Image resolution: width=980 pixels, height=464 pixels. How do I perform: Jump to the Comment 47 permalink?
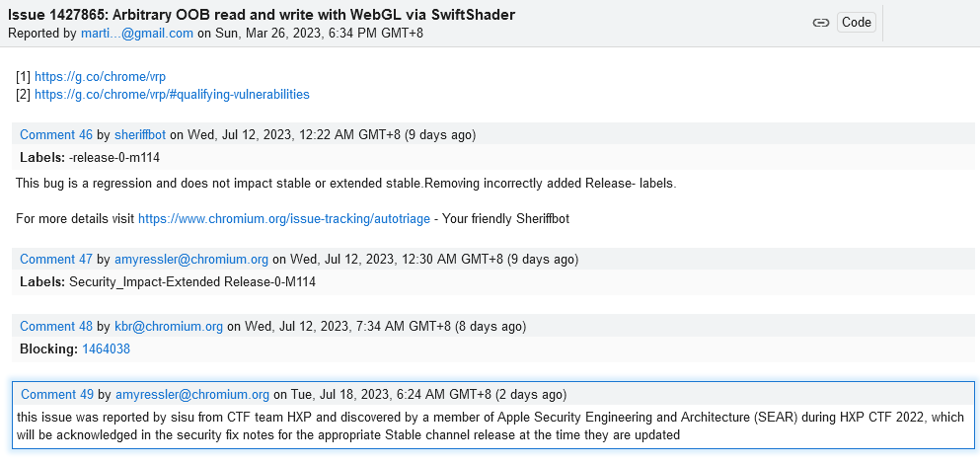click(56, 259)
